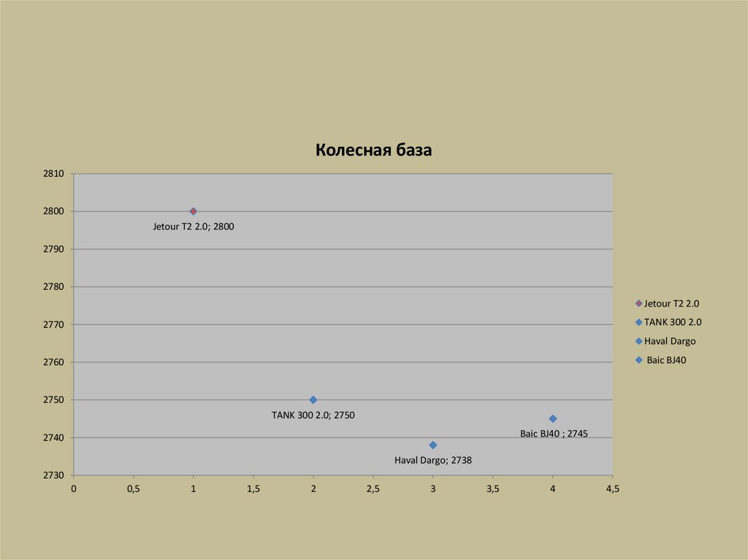Click the vertical axis value 2730
Image resolution: width=748 pixels, height=560 pixels.
tap(53, 475)
